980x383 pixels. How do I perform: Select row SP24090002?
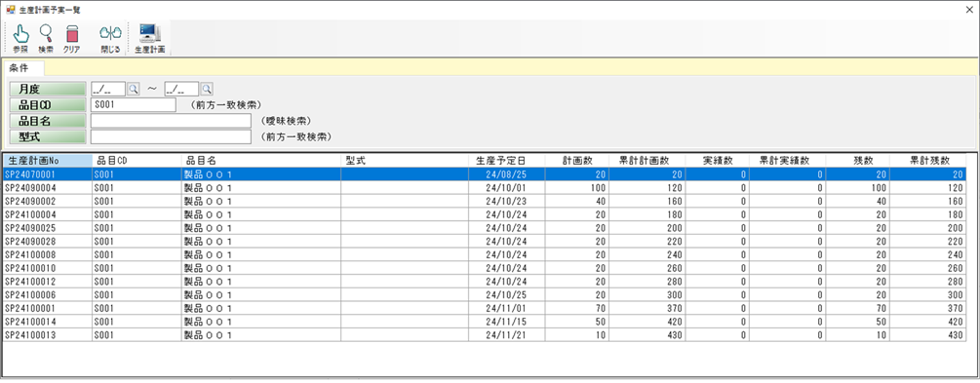485,201
